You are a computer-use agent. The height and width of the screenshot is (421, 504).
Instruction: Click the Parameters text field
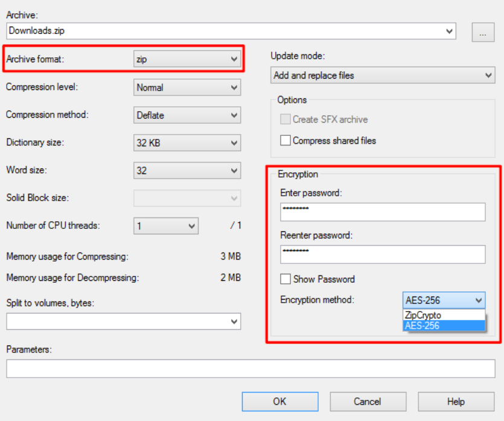click(x=250, y=368)
